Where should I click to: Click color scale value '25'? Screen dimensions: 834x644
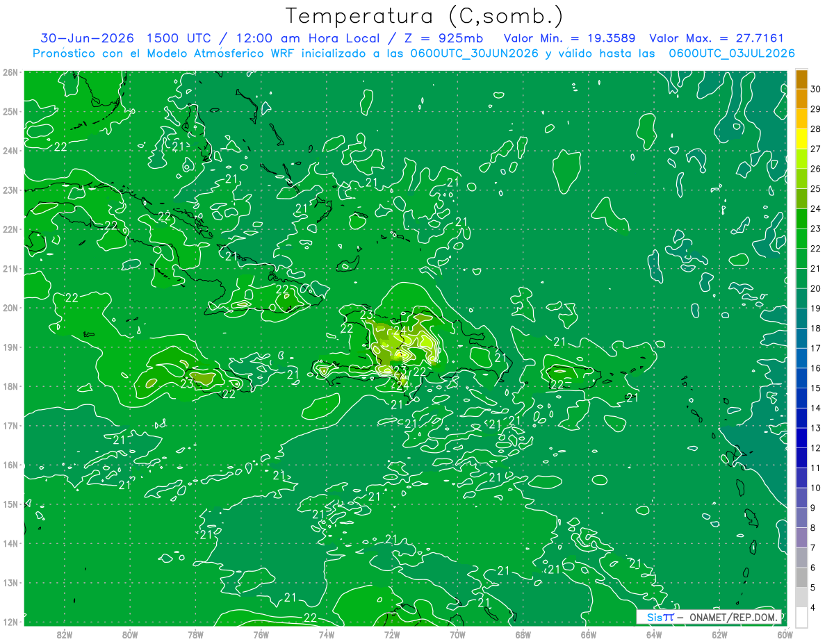tap(815, 189)
